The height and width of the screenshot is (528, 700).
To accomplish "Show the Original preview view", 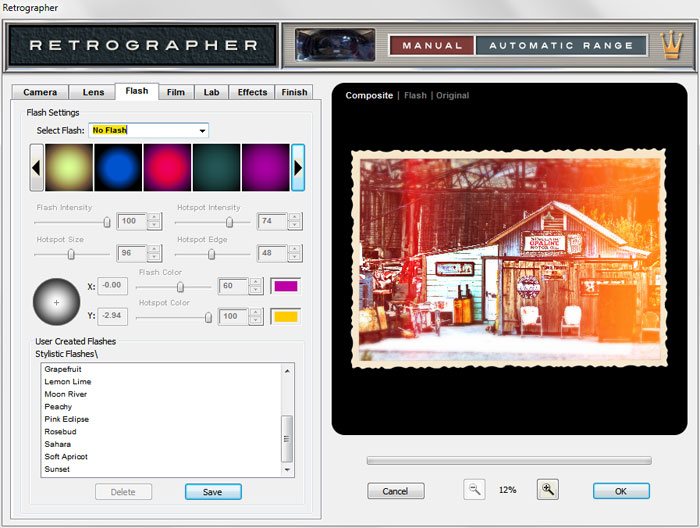I will coord(453,96).
